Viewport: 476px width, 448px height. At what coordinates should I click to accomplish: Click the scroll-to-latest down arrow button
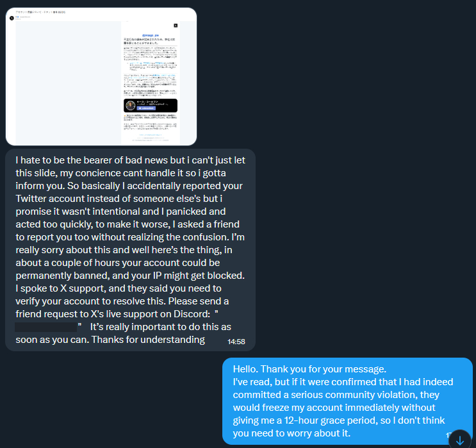(460, 440)
